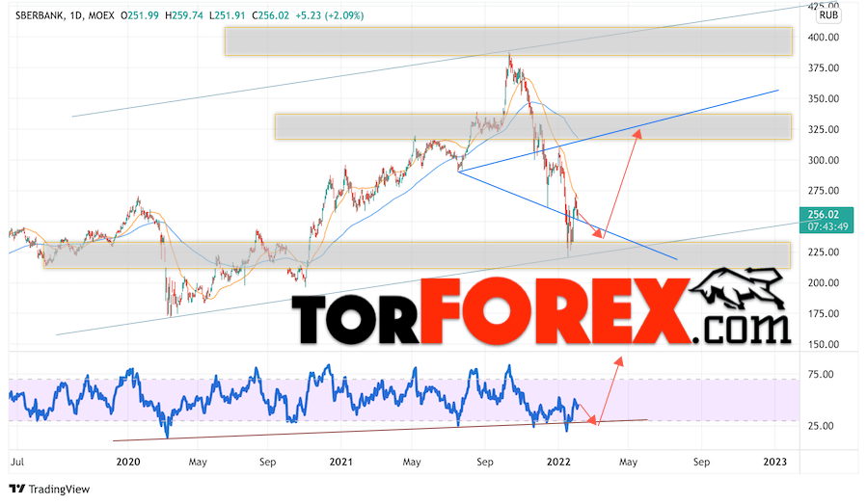The image size is (867, 504).
Task: Click the 2022 label on time axis
Action: [558, 462]
